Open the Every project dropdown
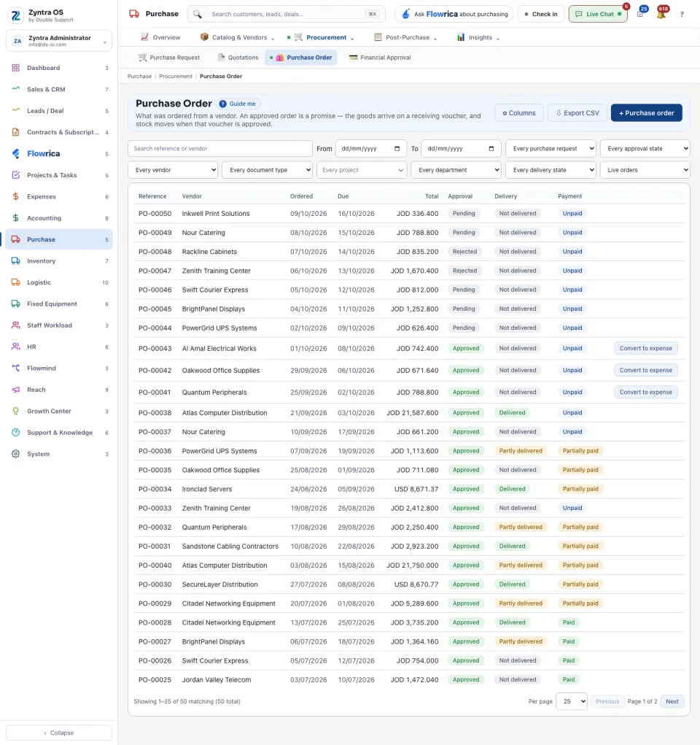This screenshot has width=700, height=745. click(362, 170)
